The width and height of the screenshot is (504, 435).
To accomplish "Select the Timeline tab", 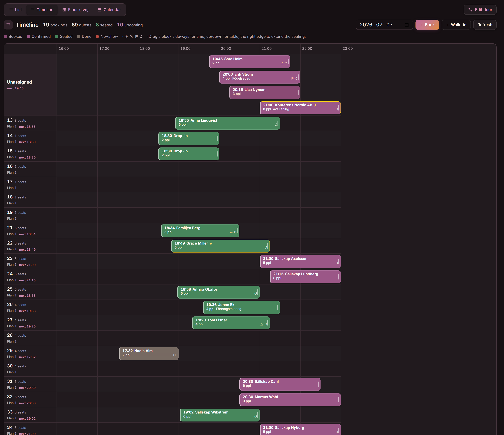I will coord(42,10).
